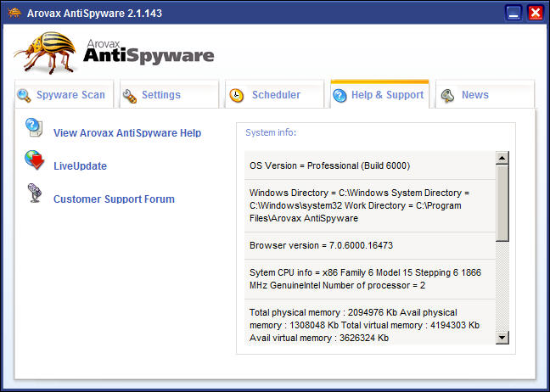Go to the News tab

point(485,94)
